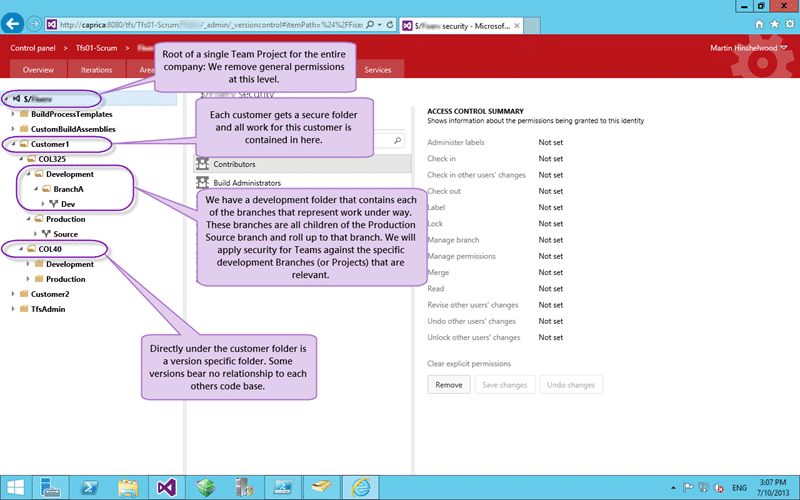Click the Customer2 folder icon
Screen dimensions: 800x500
[x=23, y=293]
